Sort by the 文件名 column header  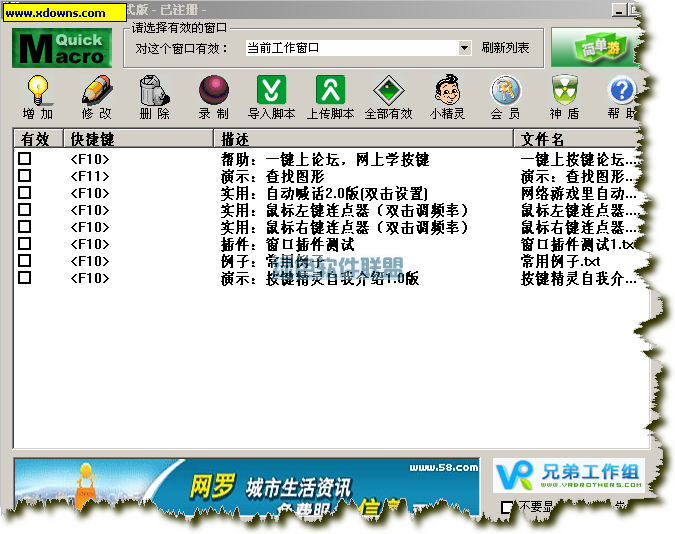point(577,139)
